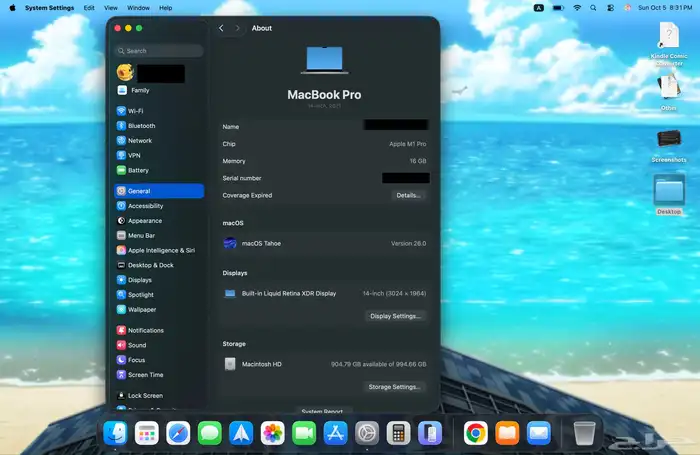The image size is (700, 455).
Task: Open the Edit menu in the menu bar
Action: pos(90,7)
